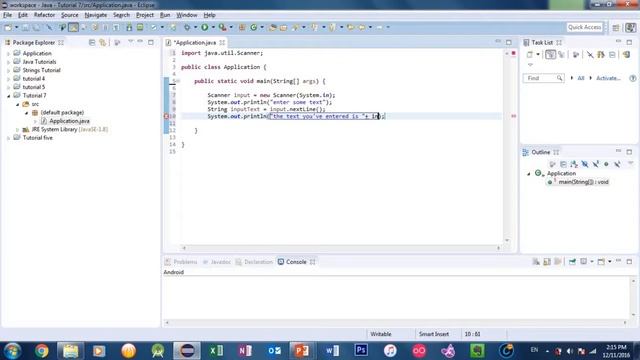This screenshot has height=360, width=640.
Task: Open the Open Console dropdown arrow
Action: coord(609,261)
